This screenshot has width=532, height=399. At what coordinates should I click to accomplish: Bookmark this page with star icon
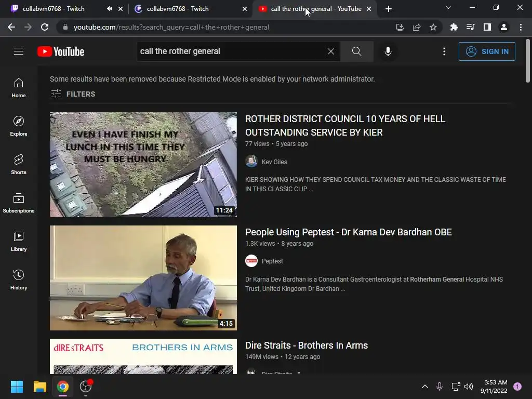click(x=433, y=27)
